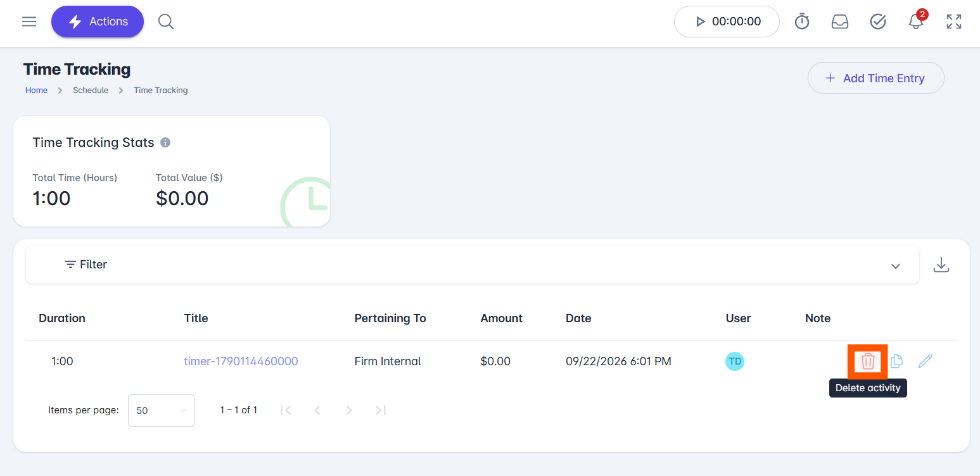Expand the Filter panel chevron
Screen dimensions: 980x476
pyautogui.click(x=896, y=266)
